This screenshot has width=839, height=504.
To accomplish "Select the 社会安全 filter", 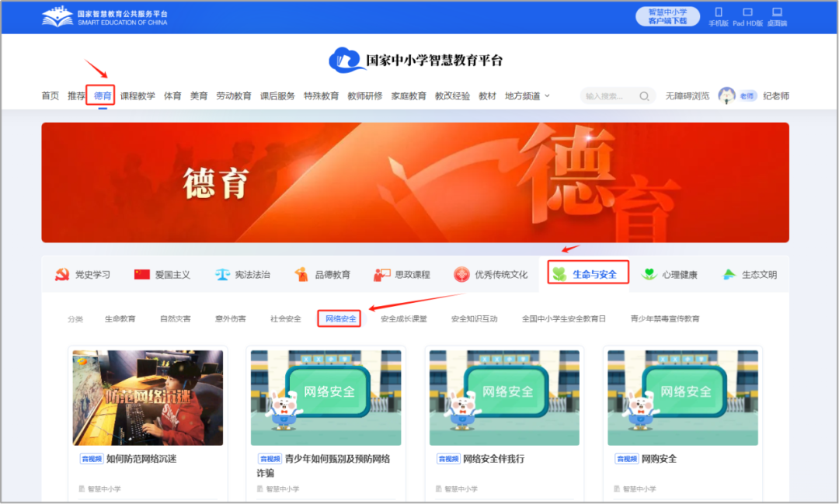I will pyautogui.click(x=284, y=318).
